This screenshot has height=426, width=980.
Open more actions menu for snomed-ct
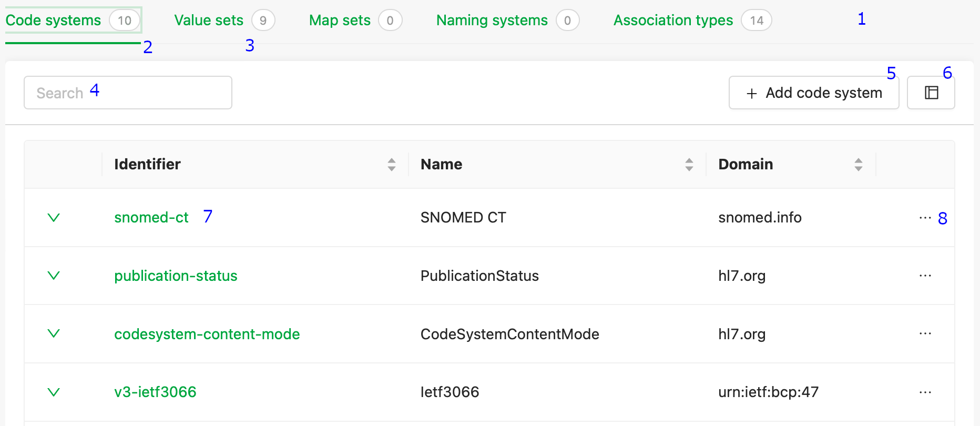[x=925, y=218]
